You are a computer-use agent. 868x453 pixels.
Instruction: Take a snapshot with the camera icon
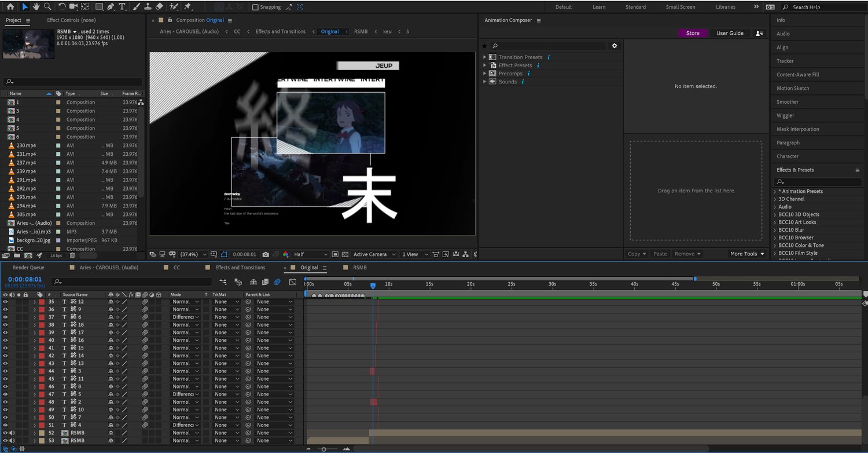coord(266,254)
